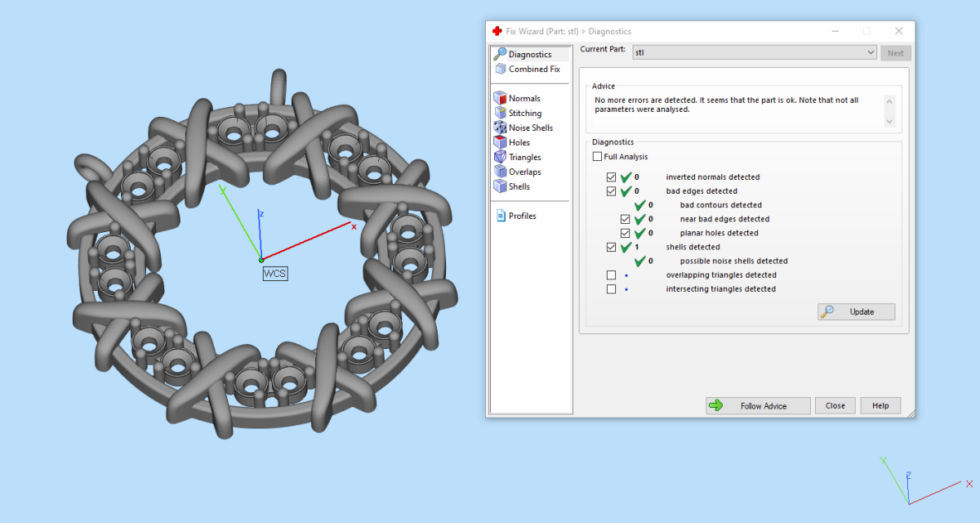
Task: Switch to Combined Fix page
Action: tap(533, 69)
